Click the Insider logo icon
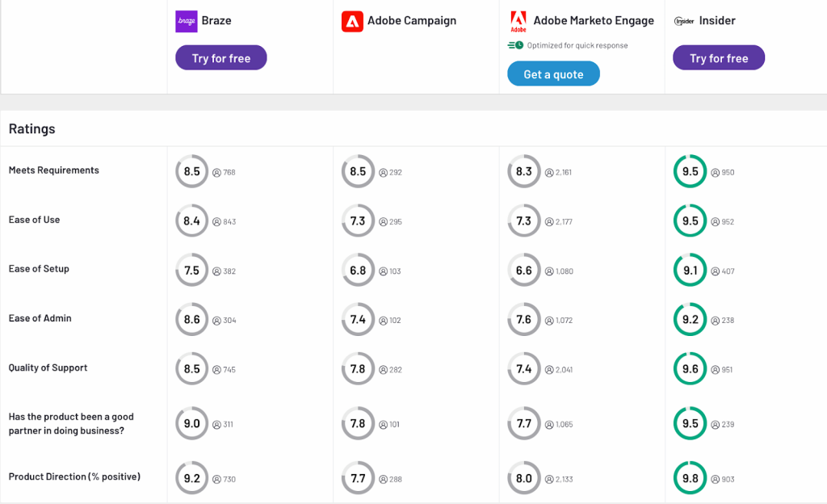827x504 pixels. click(x=684, y=21)
